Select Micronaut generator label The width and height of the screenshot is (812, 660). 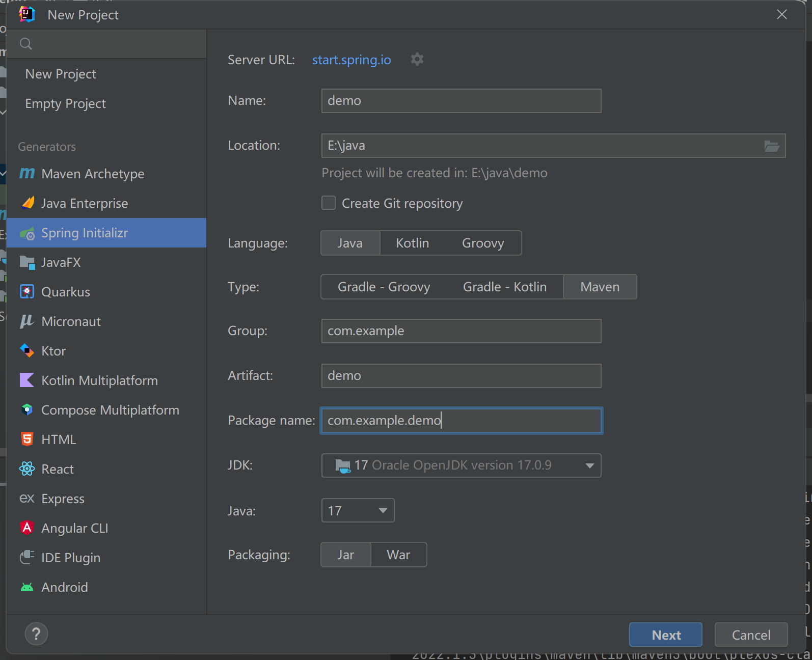pos(71,321)
